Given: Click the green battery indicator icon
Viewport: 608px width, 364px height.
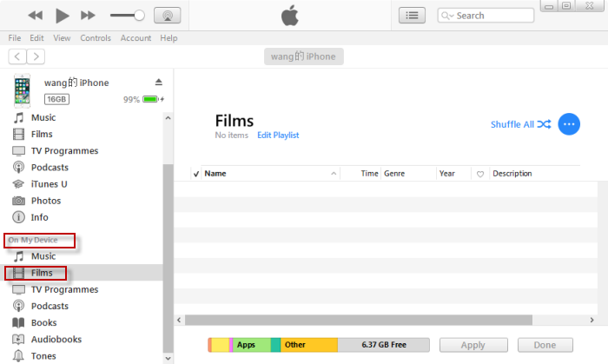Looking at the screenshot, I should point(150,99).
